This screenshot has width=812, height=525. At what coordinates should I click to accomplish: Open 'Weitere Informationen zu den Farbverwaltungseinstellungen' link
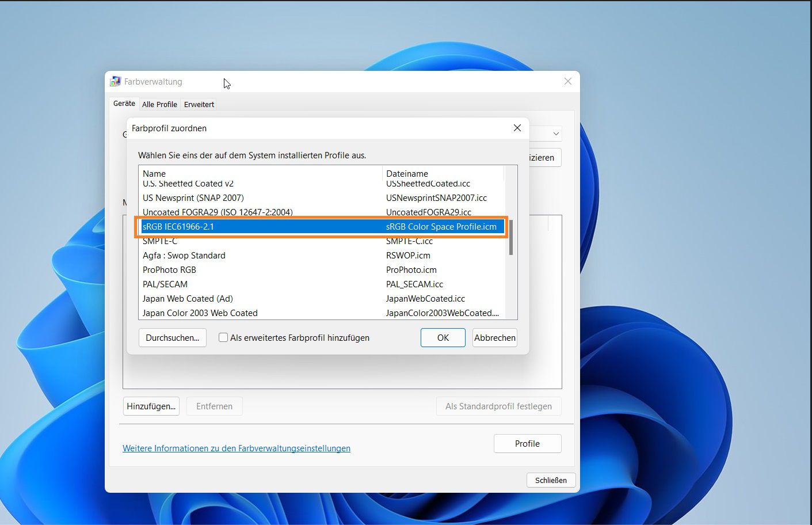pyautogui.click(x=237, y=448)
